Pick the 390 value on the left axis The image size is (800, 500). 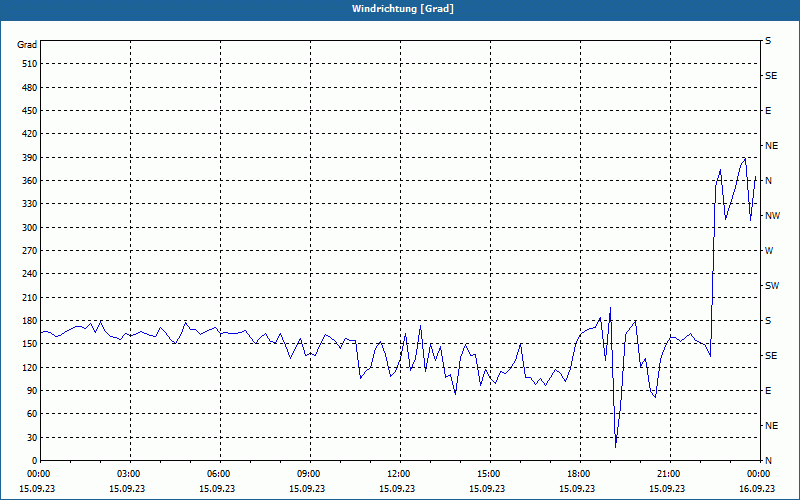[x=30, y=158]
